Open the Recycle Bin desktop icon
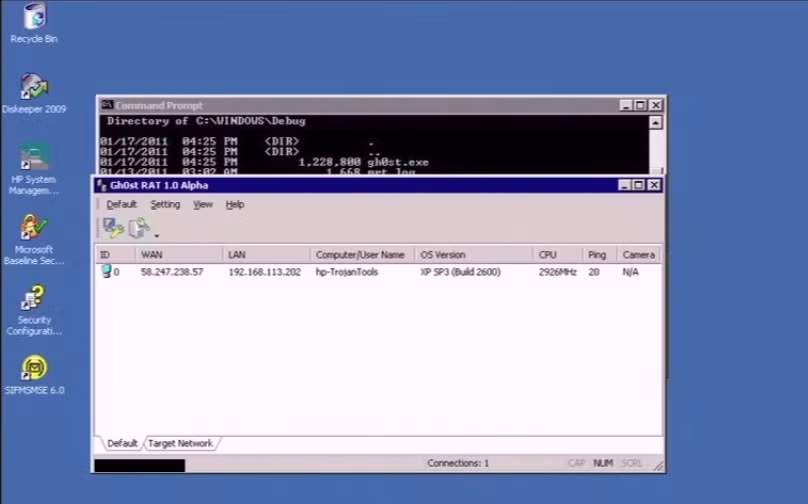This screenshot has width=808, height=504. [x=34, y=23]
